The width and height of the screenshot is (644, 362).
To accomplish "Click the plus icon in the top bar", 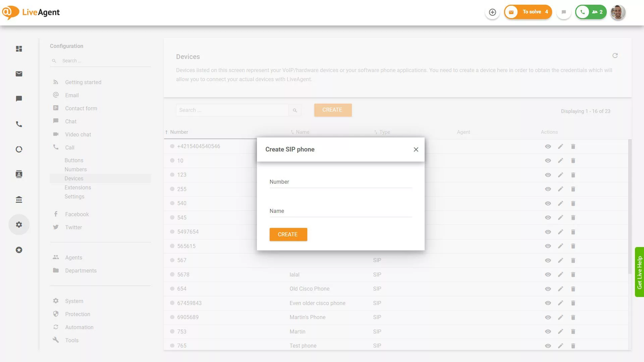I will 492,12.
